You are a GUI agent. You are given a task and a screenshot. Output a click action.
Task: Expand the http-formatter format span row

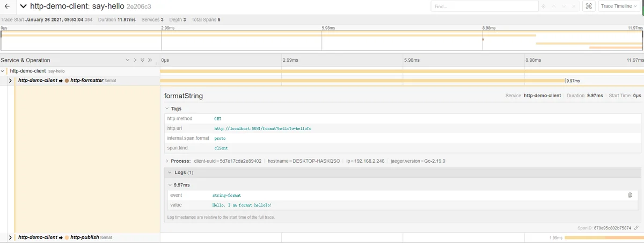[x=11, y=80]
